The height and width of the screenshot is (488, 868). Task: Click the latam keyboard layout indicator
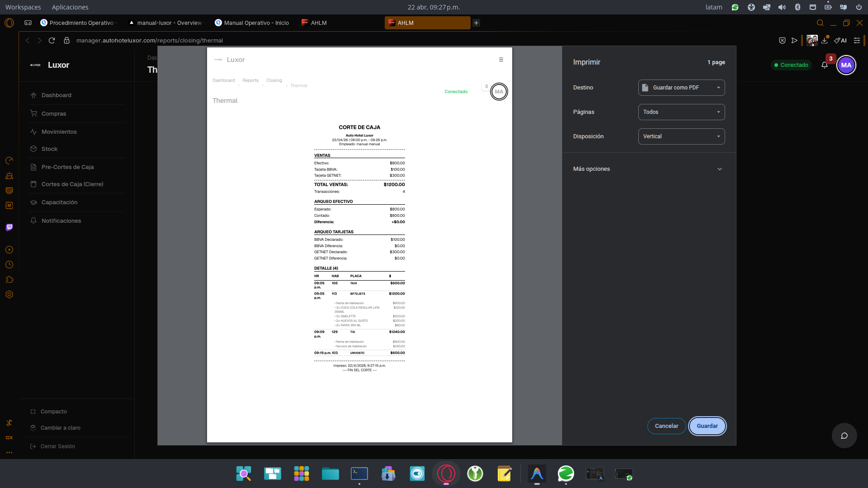tap(714, 7)
